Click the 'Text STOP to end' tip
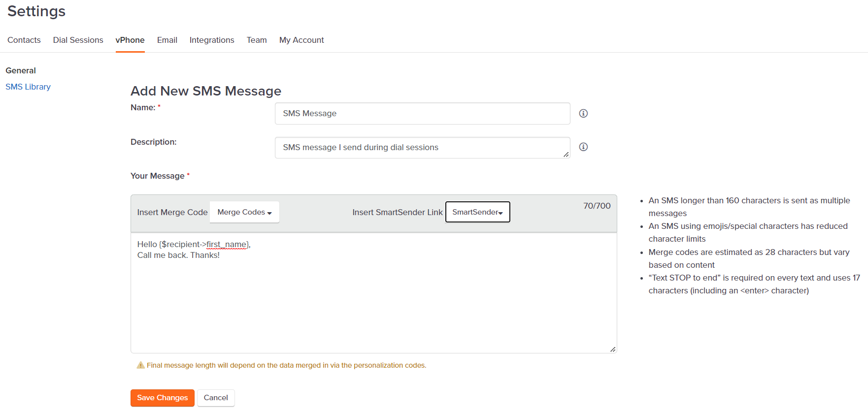This screenshot has height=412, width=868. pyautogui.click(x=754, y=284)
